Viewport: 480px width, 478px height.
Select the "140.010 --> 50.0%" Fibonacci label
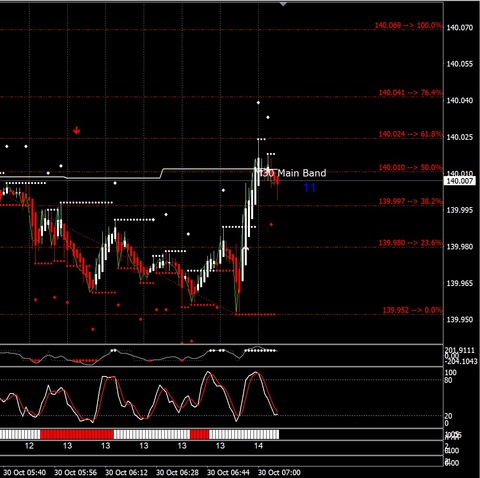tap(411, 167)
